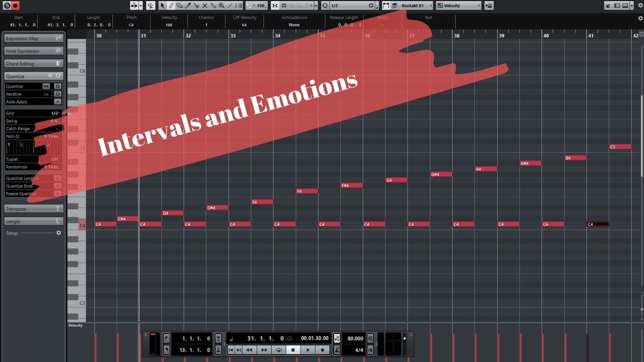Enable Solo Editor button
Viewport: 644px width, 362px height.
coord(7,6)
